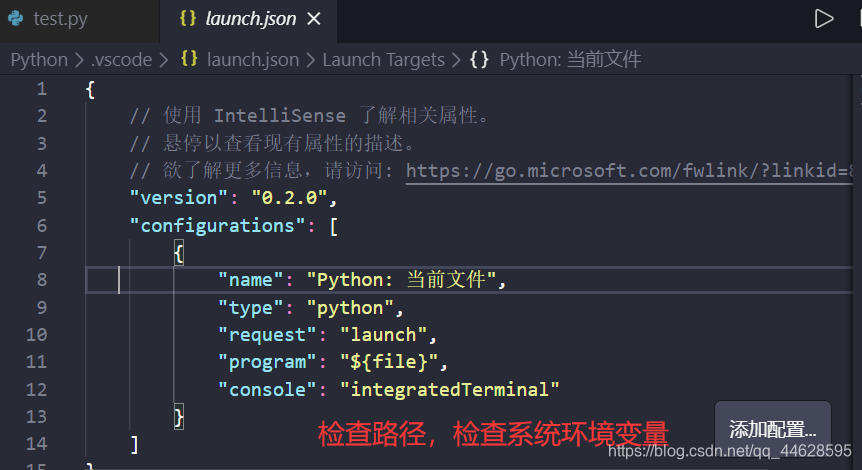Click the "name" key on line 8
862x470 pixels.
[251, 280]
